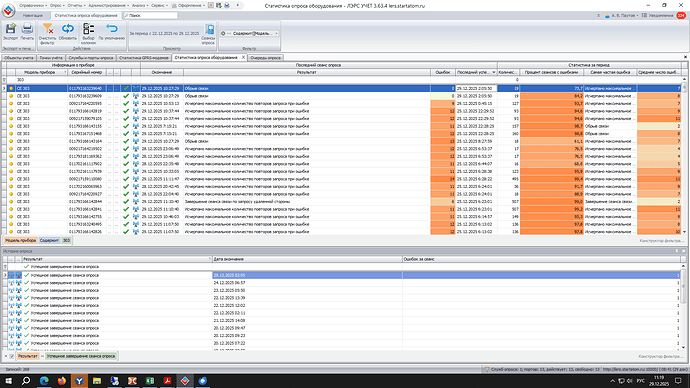This screenshot has height=388, width=690.
Task: Switch to Точки учета document tab
Action: [x=51, y=58]
